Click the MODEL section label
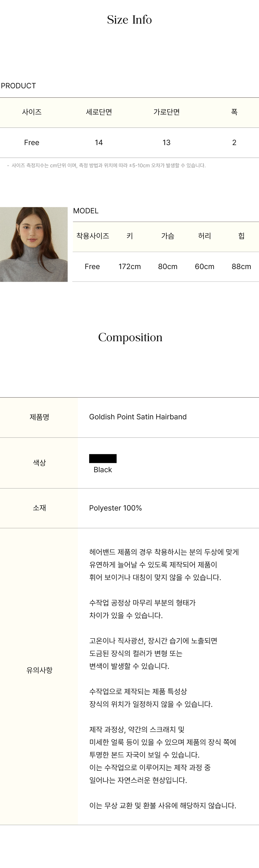259x868 pixels. tap(86, 211)
